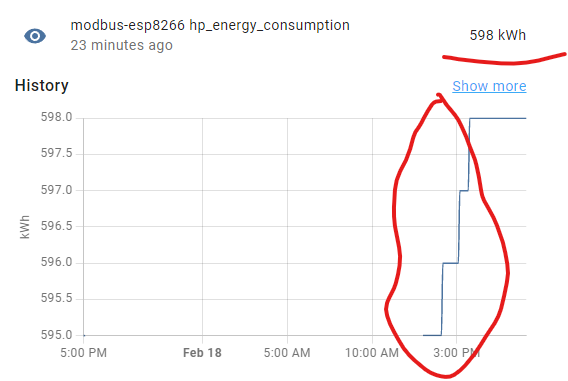The image size is (568, 381).
Task: Click the 23 minutes ago timestamp
Action: tap(121, 45)
